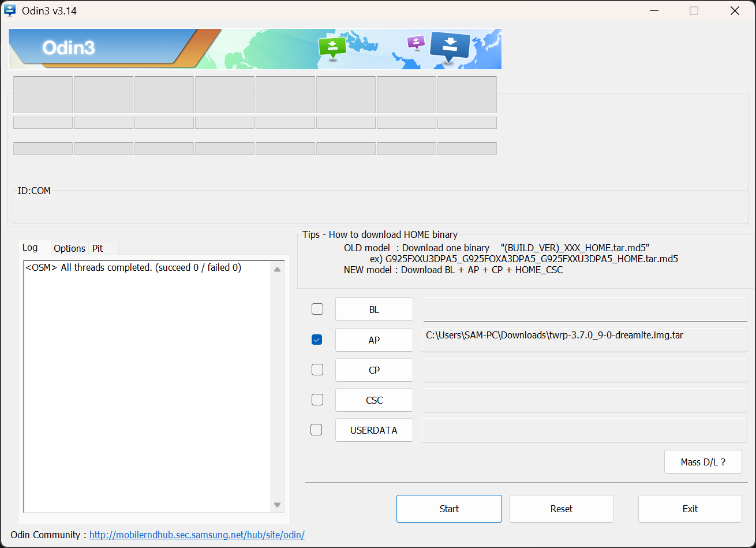Start the flashing process
Screen dimensions: 756x548
449,509
